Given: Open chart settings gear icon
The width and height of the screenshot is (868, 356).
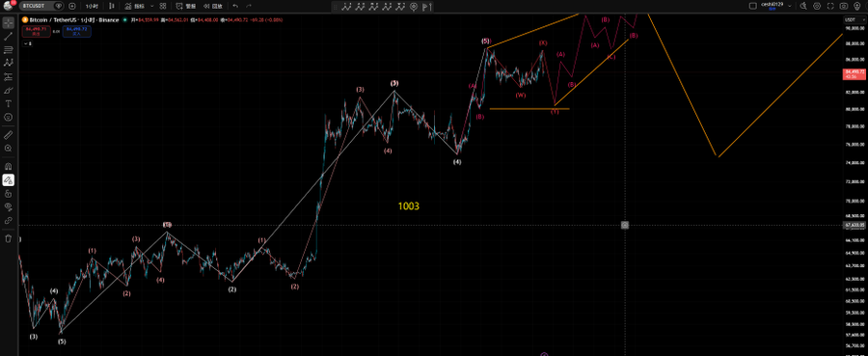Looking at the screenshot, I should [x=817, y=6].
